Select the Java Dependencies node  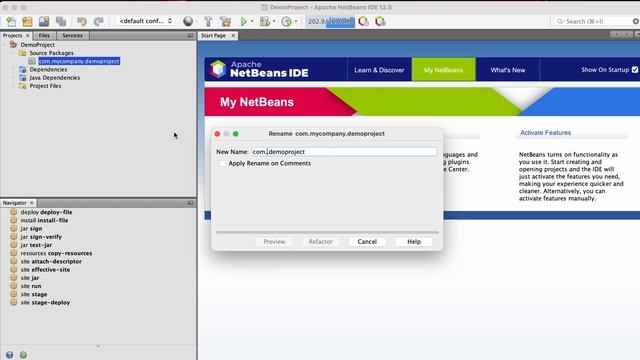[55, 78]
